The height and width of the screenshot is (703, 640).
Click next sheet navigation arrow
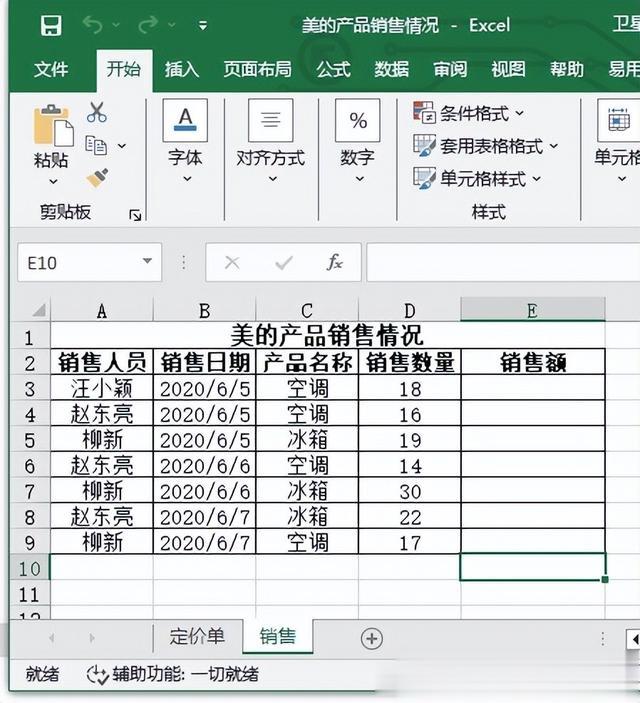point(92,638)
